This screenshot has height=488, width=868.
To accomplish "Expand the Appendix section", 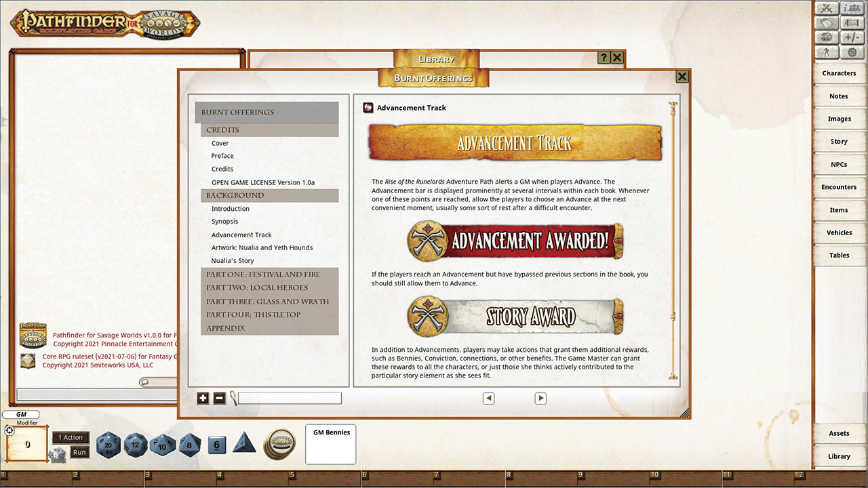I will click(224, 328).
